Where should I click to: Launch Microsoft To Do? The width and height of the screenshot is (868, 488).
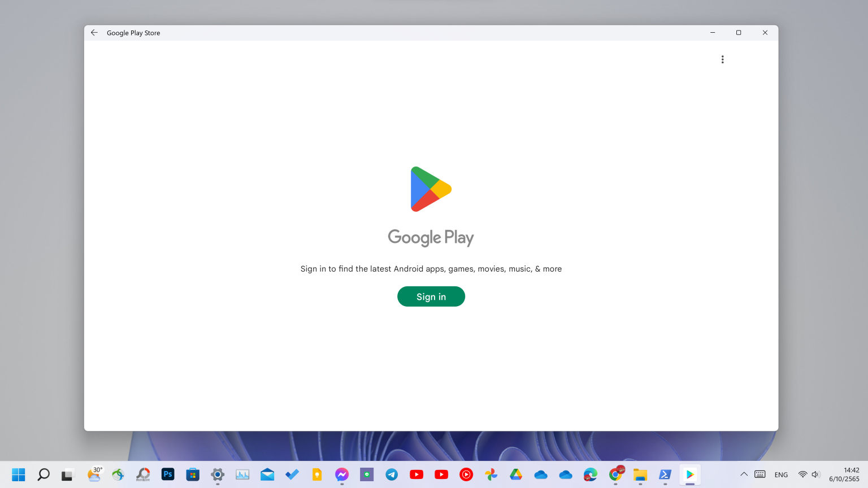point(292,474)
